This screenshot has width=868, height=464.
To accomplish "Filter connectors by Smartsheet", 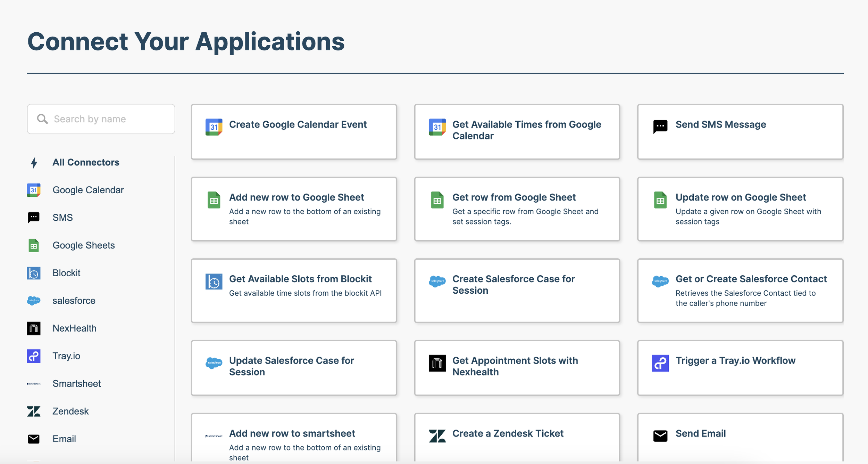I will coord(76,384).
